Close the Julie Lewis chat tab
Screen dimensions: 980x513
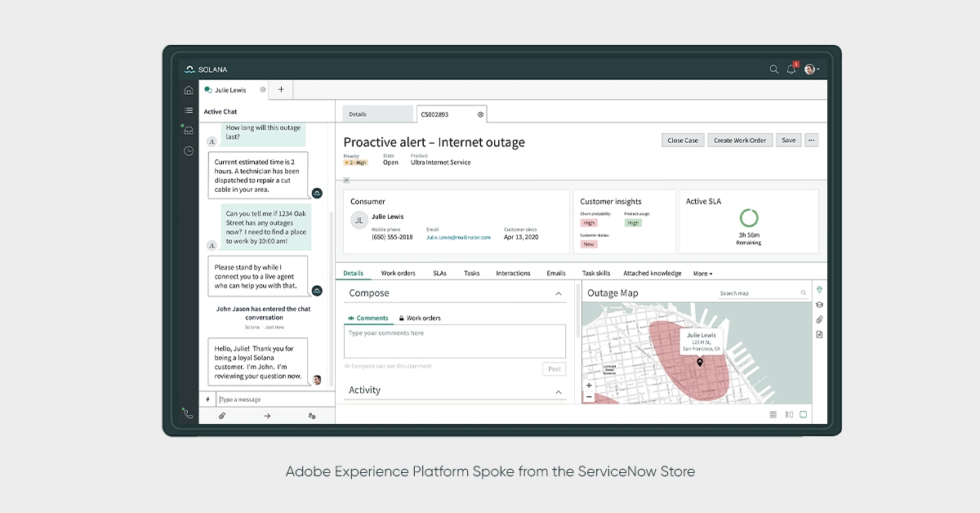click(x=263, y=90)
